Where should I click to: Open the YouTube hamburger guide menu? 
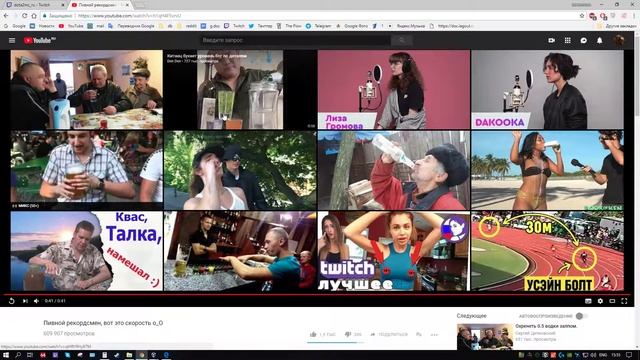12,40
